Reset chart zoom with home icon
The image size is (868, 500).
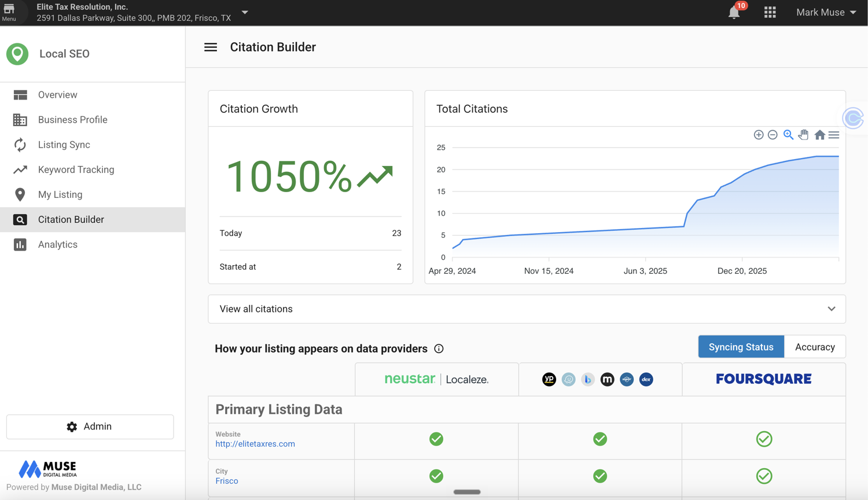tap(819, 135)
